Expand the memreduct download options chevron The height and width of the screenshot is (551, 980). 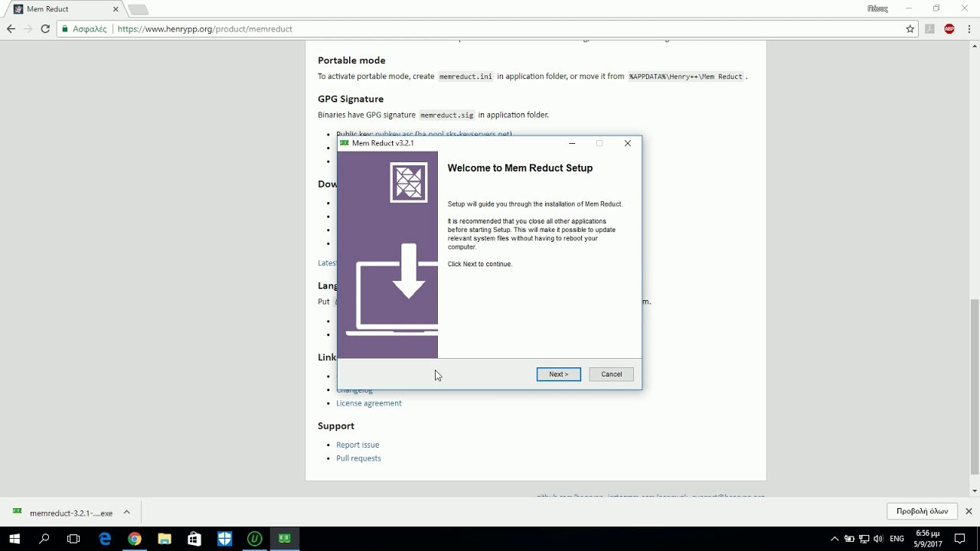pos(127,513)
